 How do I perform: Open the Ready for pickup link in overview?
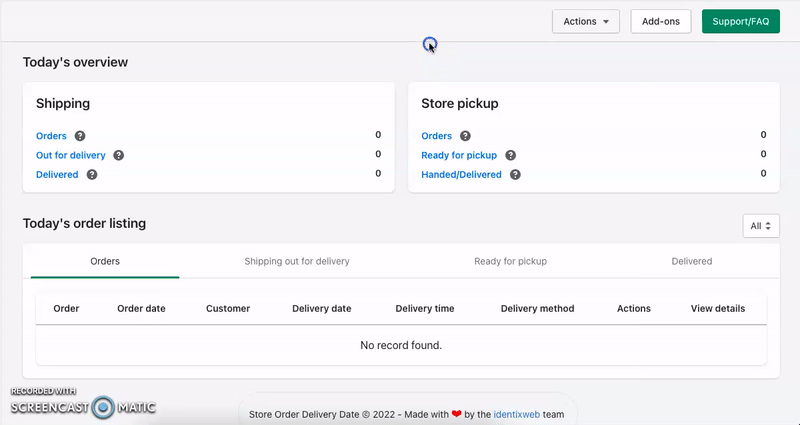[x=459, y=155]
